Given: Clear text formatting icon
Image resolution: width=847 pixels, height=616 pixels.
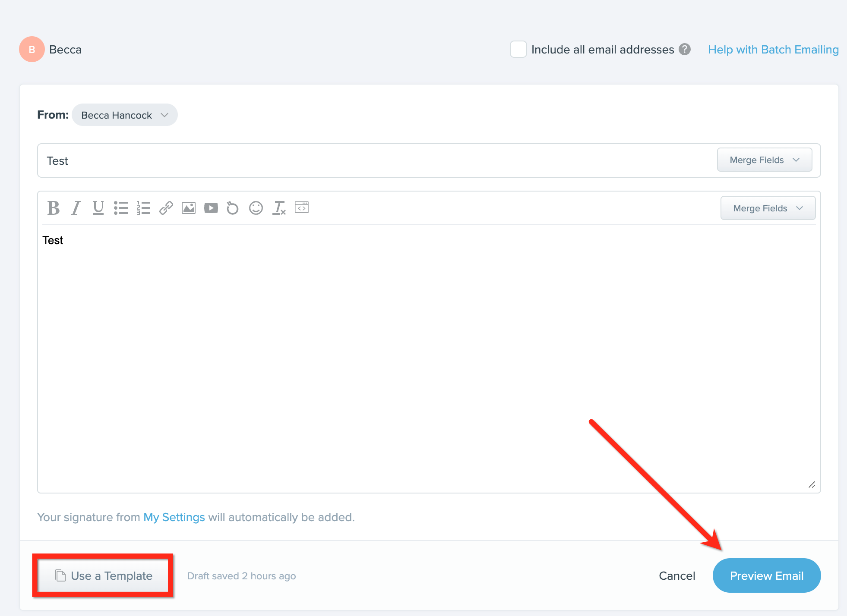Looking at the screenshot, I should click(279, 208).
